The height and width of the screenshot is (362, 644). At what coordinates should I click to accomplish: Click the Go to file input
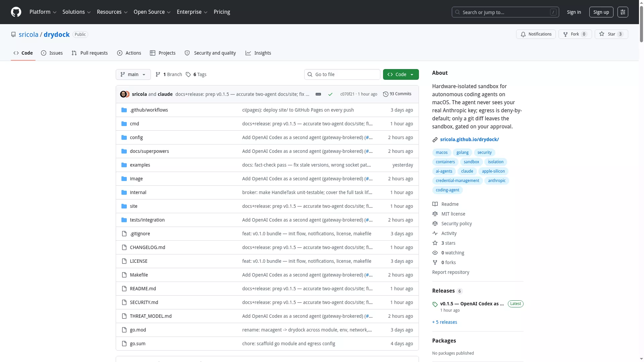(342, 74)
